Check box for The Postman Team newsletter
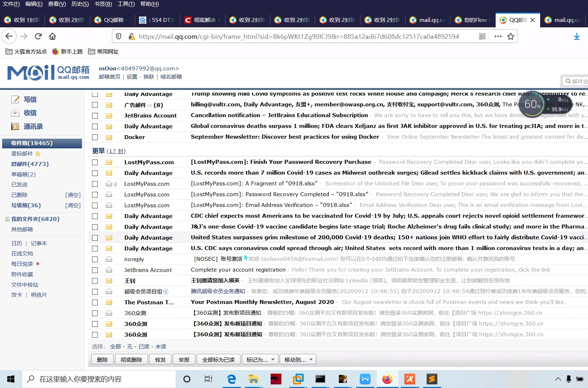The height and width of the screenshot is (388, 588). [95, 302]
